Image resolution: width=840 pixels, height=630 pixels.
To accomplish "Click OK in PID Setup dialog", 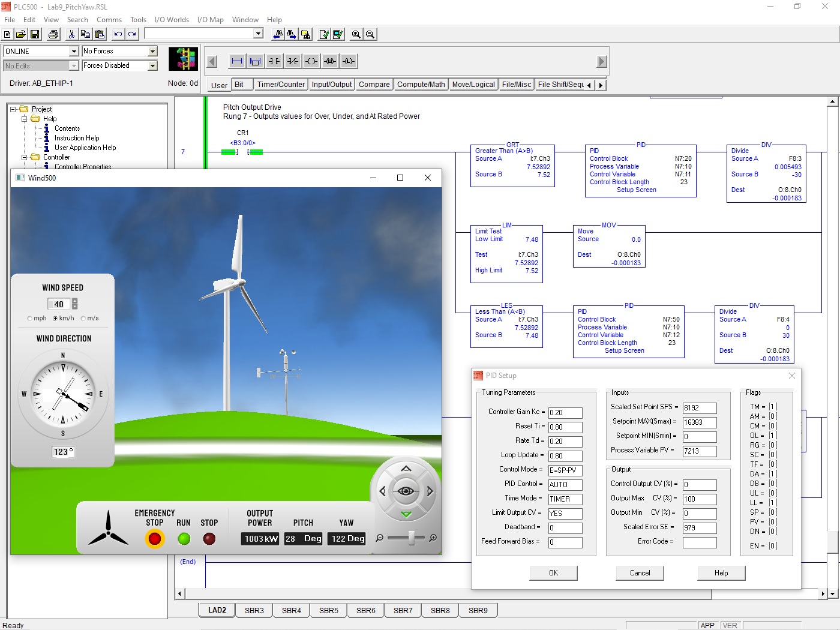I will tap(553, 573).
